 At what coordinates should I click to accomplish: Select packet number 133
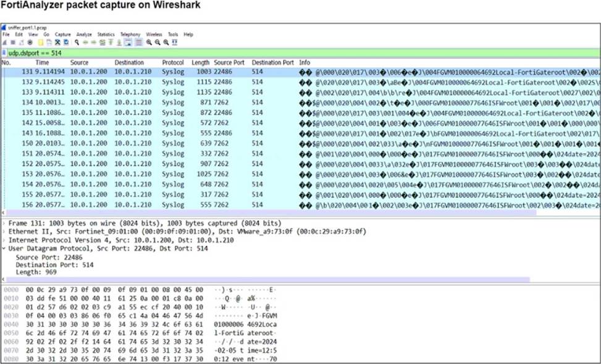pyautogui.click(x=300, y=93)
